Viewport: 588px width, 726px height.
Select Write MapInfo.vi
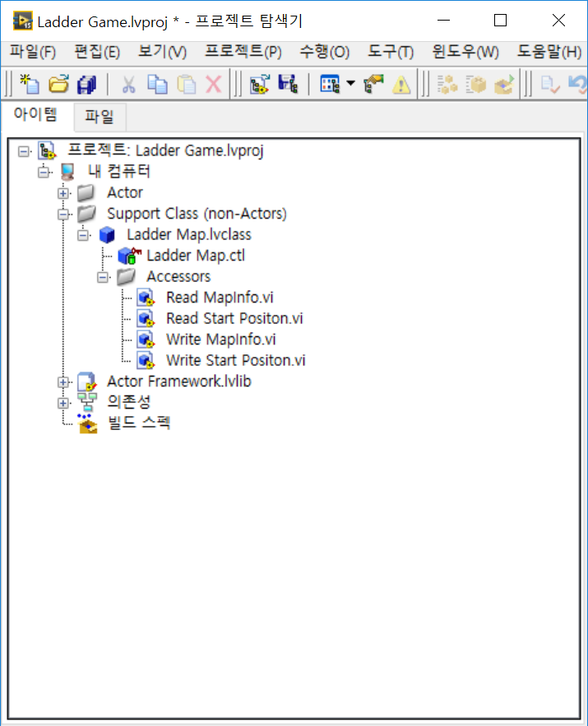point(221,340)
